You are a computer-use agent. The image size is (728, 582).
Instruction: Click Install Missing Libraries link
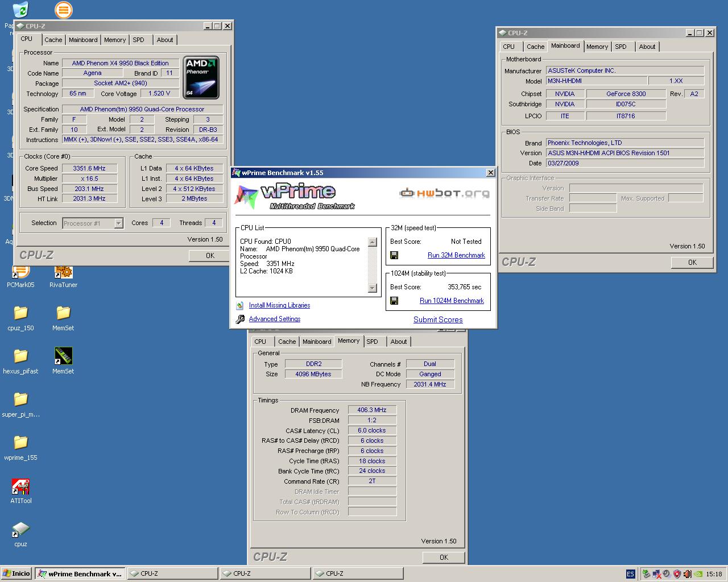(x=279, y=305)
